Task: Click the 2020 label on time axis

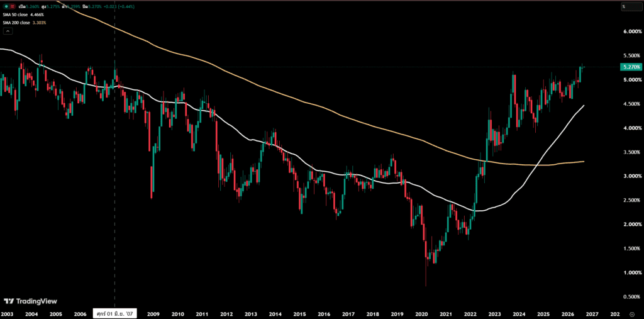Action: point(422,314)
